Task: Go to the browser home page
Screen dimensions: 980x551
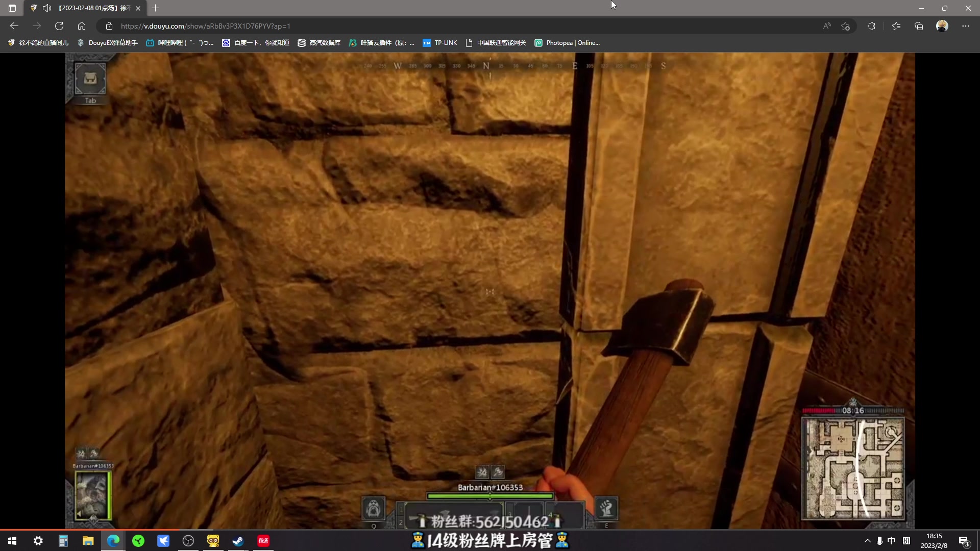Action: pyautogui.click(x=82, y=26)
